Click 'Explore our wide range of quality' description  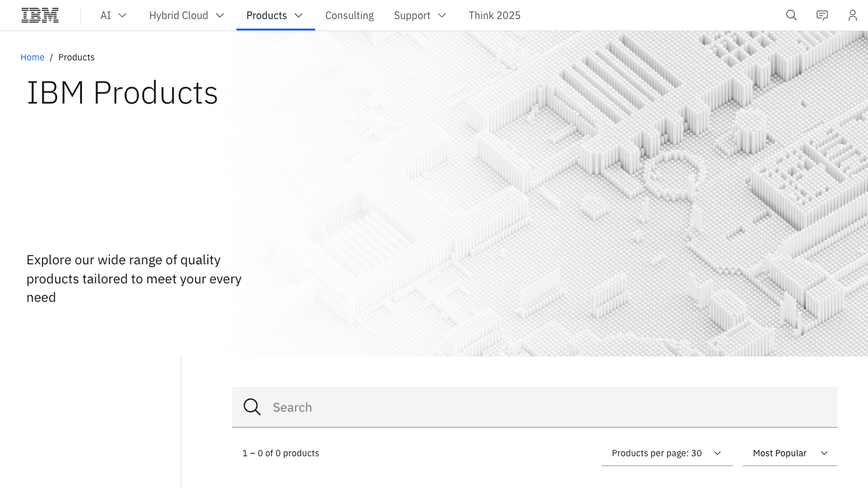point(134,278)
